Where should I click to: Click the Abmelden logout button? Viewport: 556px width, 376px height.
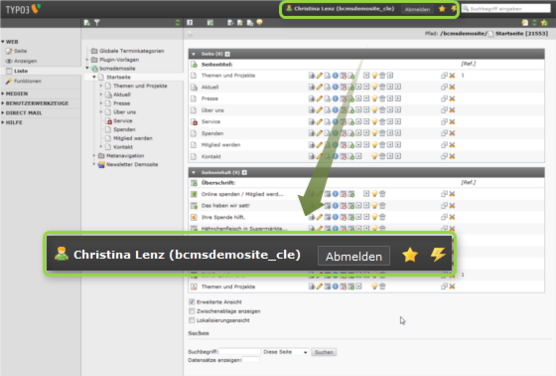pos(417,9)
